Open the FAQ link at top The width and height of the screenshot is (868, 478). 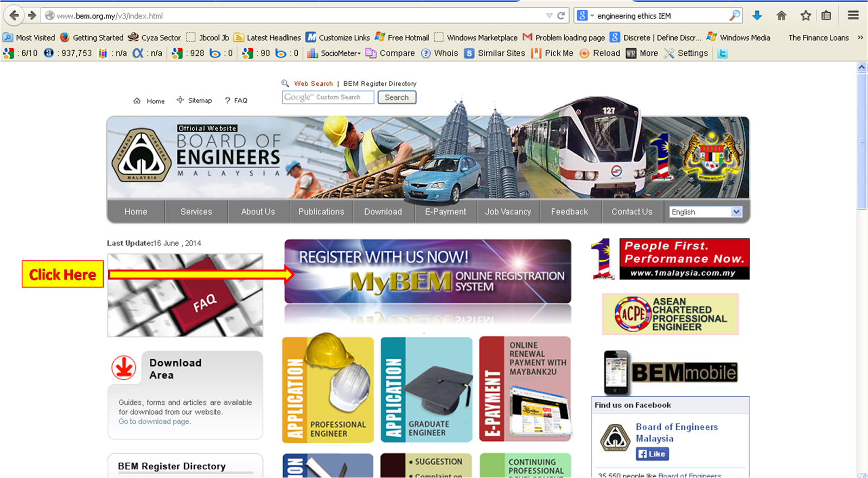236,100
